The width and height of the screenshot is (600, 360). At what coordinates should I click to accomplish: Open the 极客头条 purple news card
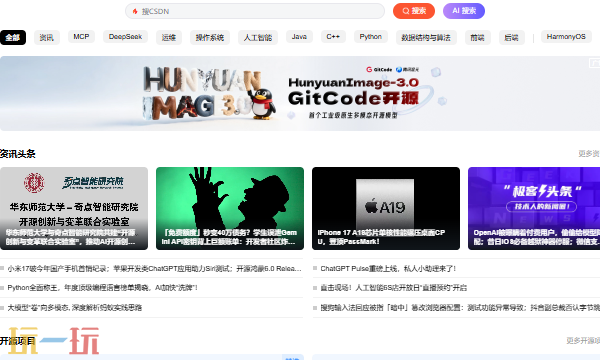[x=534, y=209]
